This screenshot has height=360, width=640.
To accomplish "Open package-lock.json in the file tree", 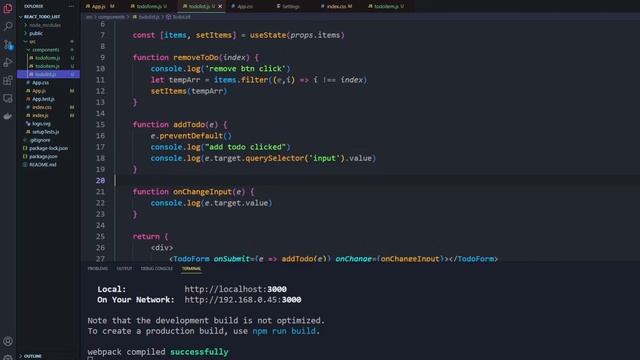I will (48, 148).
